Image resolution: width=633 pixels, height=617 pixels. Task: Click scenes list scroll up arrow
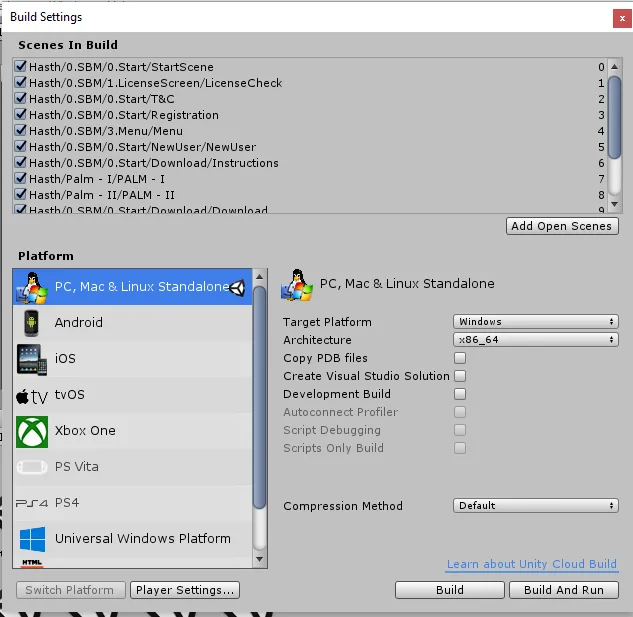pos(614,67)
